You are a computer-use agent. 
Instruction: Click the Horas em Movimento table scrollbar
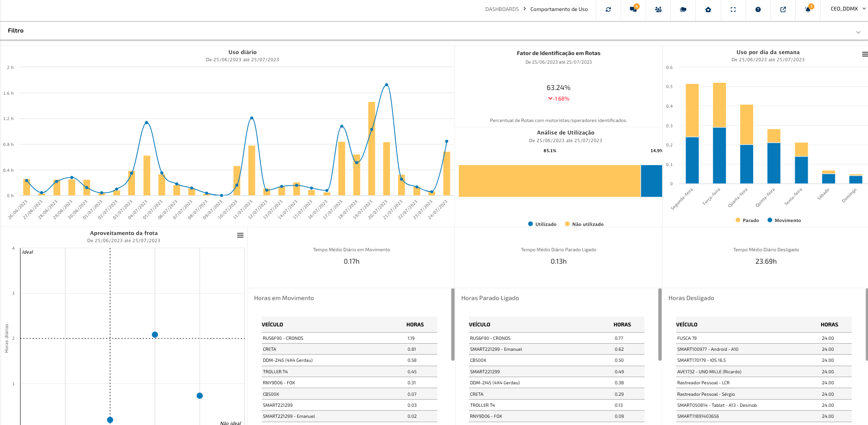click(453, 324)
